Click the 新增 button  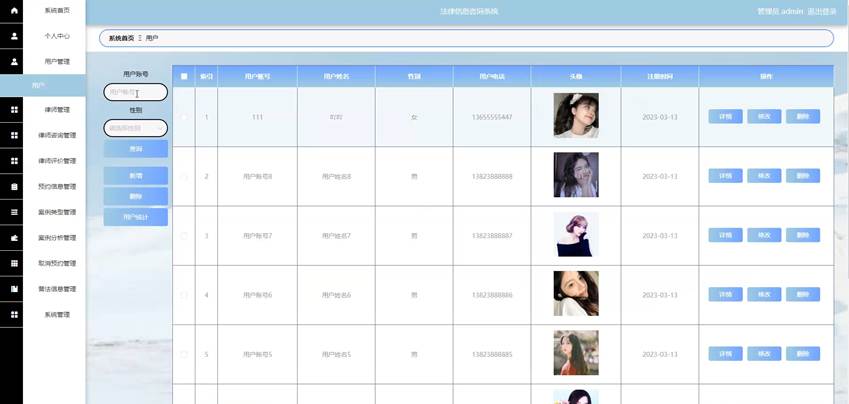135,175
